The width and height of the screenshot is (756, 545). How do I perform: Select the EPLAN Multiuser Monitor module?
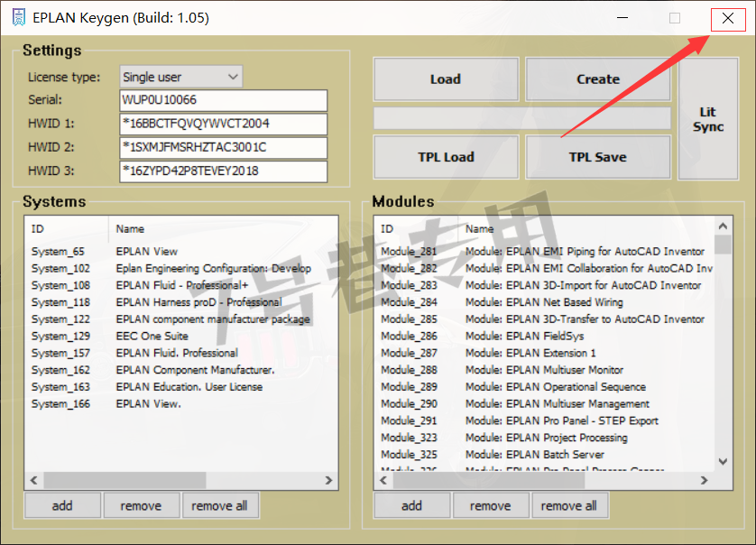tap(545, 370)
